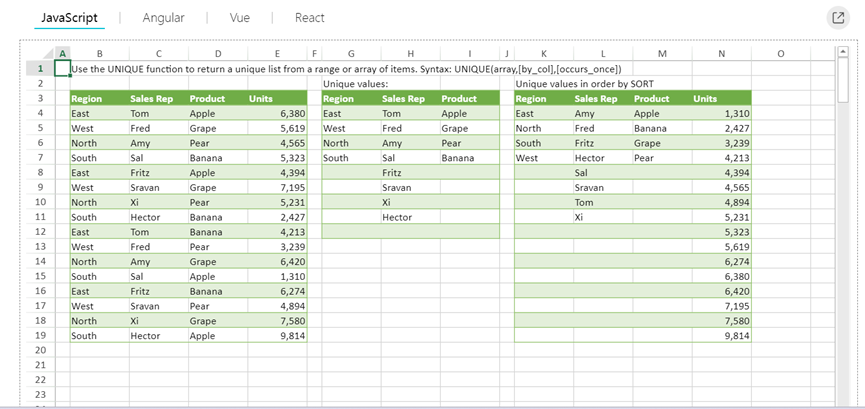
Task: Switch to the JavaScript tab
Action: coord(70,18)
